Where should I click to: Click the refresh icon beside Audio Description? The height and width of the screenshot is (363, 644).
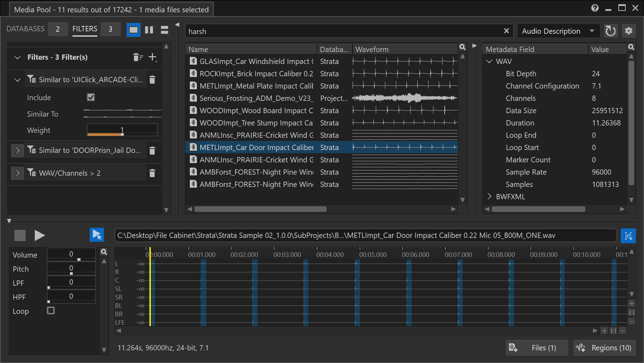pos(611,31)
